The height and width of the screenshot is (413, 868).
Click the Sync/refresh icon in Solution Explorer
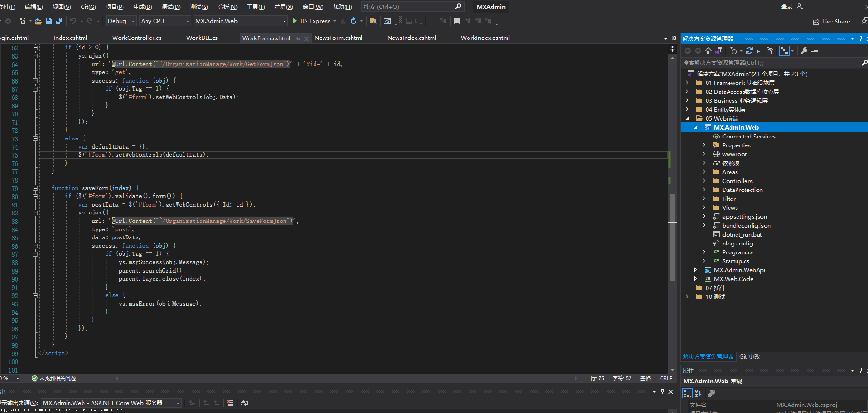click(x=749, y=51)
